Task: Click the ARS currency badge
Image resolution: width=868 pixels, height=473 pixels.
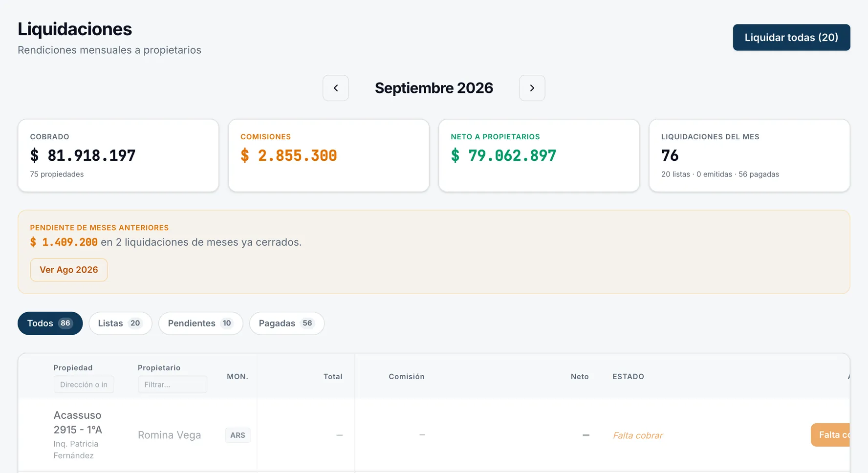Action: point(238,435)
